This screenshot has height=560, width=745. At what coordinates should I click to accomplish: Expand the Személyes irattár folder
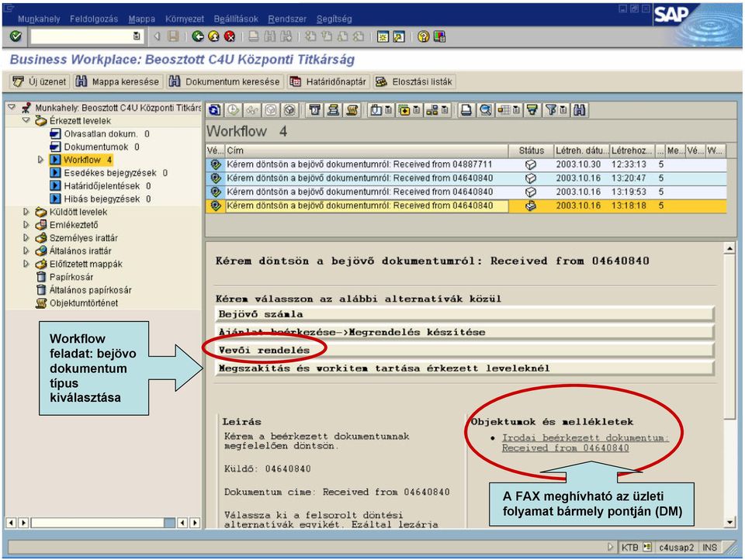(x=26, y=237)
